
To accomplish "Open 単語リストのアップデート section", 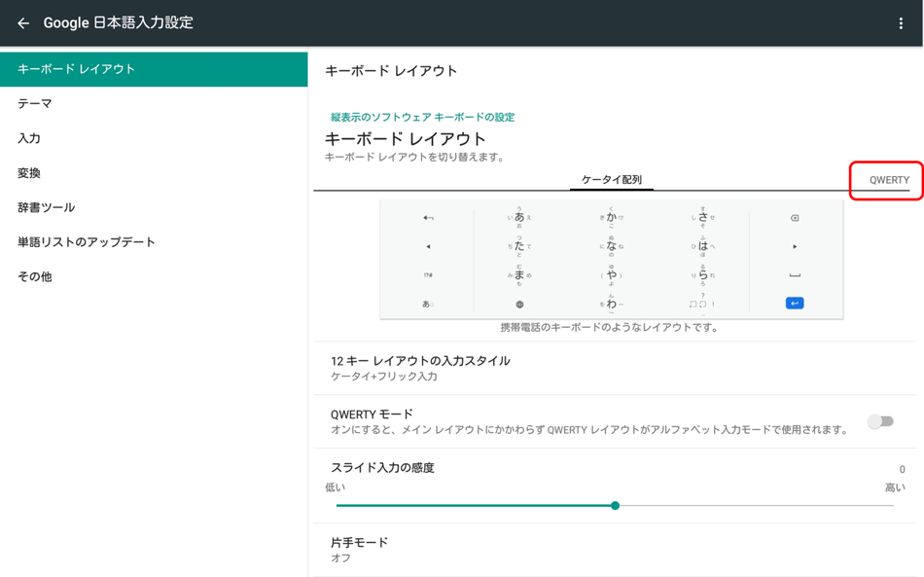I will click(154, 242).
